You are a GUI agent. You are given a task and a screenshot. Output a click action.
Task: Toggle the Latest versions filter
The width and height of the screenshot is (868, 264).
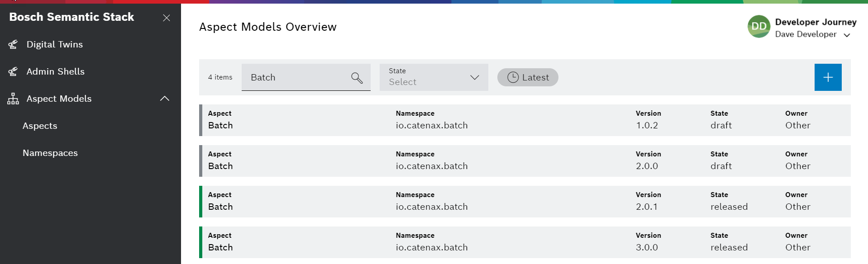click(x=527, y=77)
